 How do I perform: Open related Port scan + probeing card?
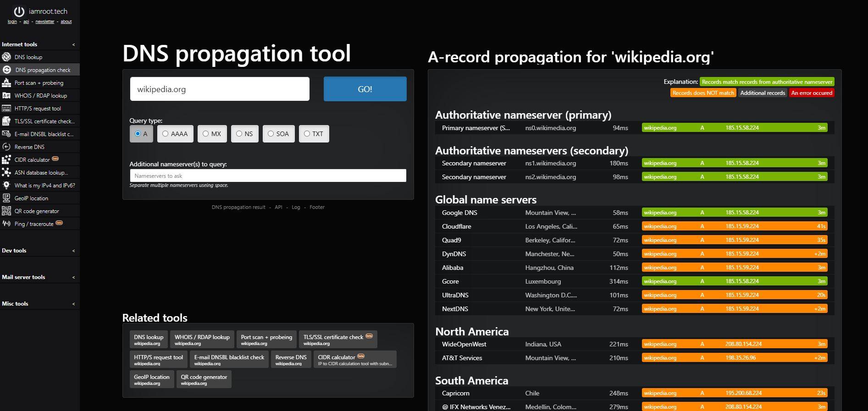[x=266, y=339]
